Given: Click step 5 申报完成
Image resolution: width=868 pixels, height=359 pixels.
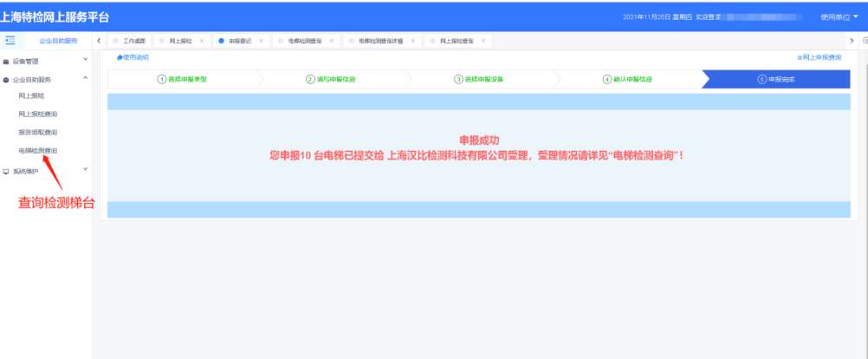Looking at the screenshot, I should (x=775, y=79).
